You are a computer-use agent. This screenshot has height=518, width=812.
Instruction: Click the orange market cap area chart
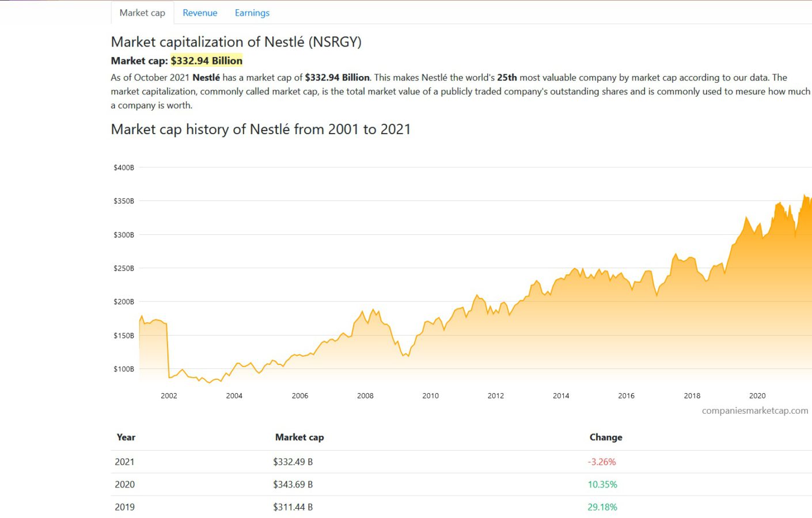click(476, 288)
